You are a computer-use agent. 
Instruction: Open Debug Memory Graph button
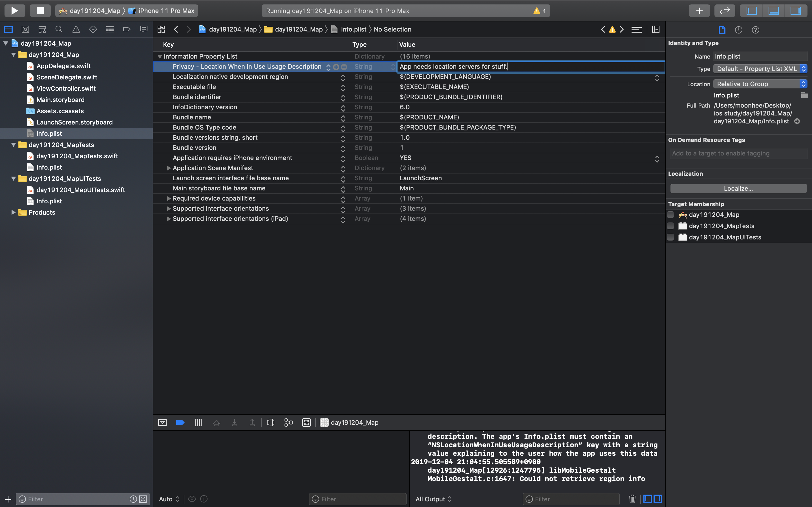(288, 422)
